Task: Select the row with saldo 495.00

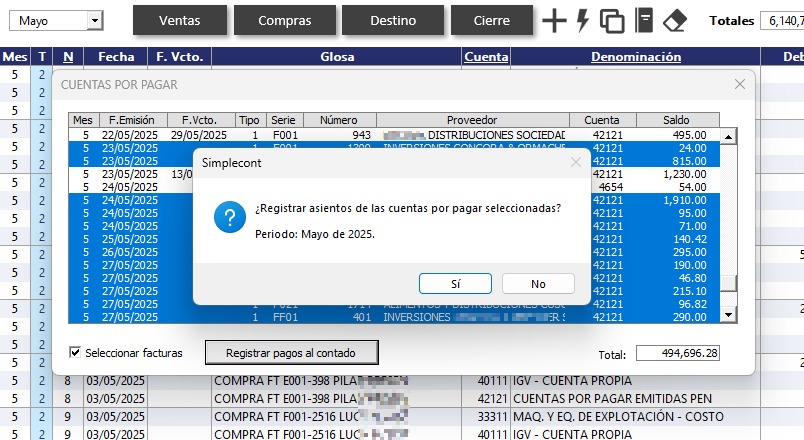Action: tap(394, 135)
